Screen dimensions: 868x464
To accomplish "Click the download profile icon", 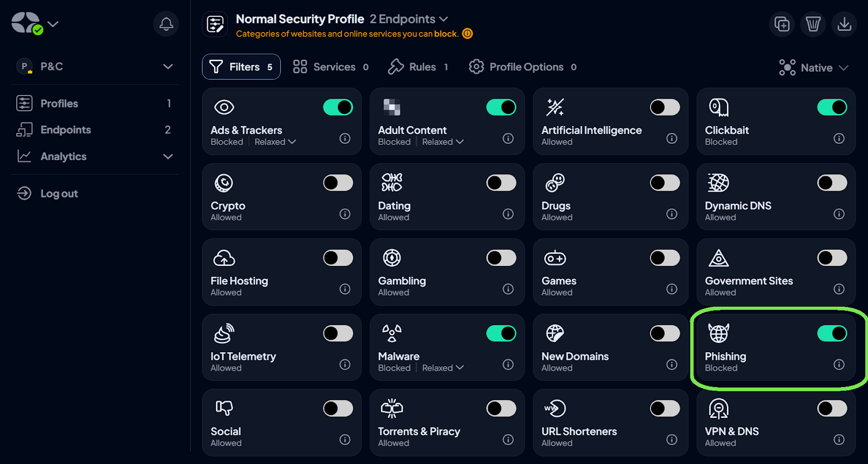I will (844, 24).
